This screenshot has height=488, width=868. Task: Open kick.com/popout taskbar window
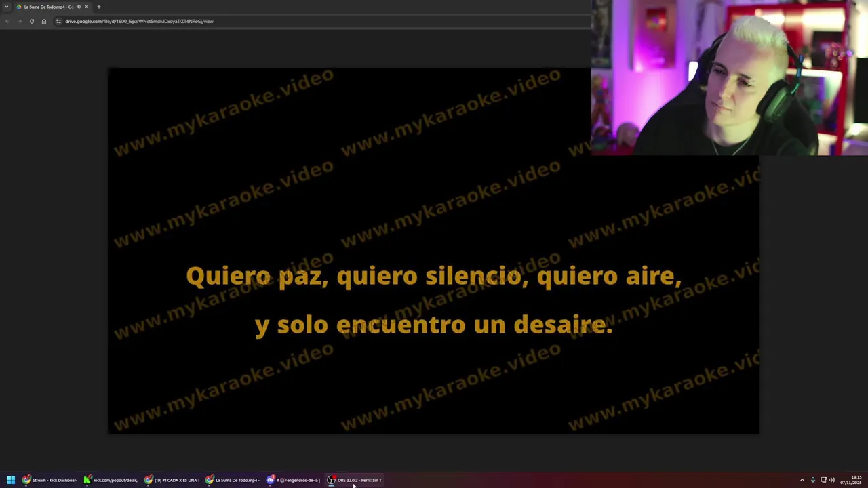point(111,480)
